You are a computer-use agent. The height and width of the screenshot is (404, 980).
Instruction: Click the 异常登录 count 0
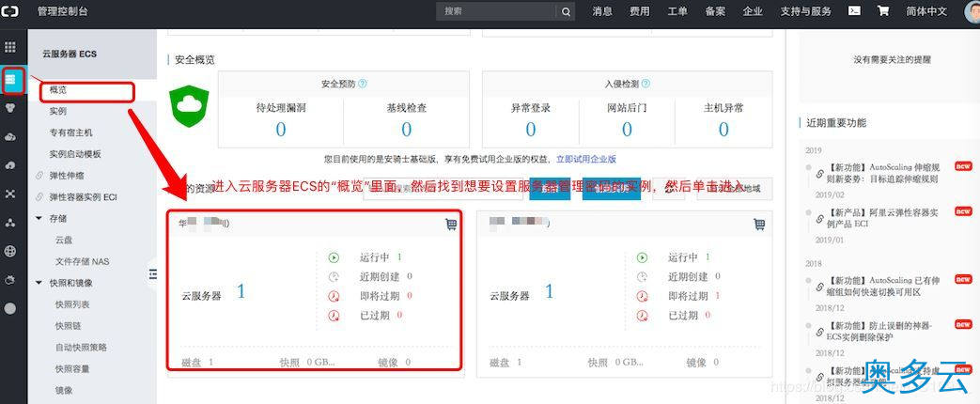(531, 130)
